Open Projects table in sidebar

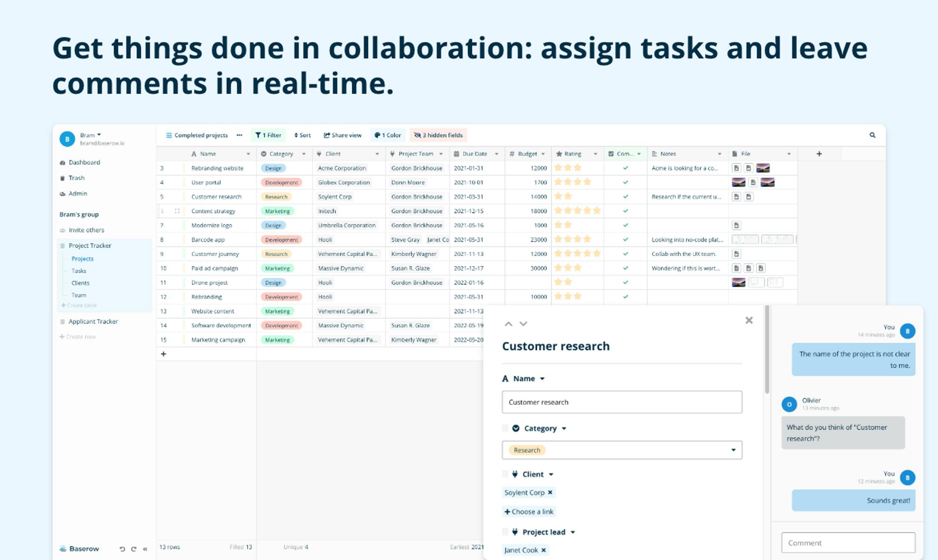pyautogui.click(x=83, y=259)
